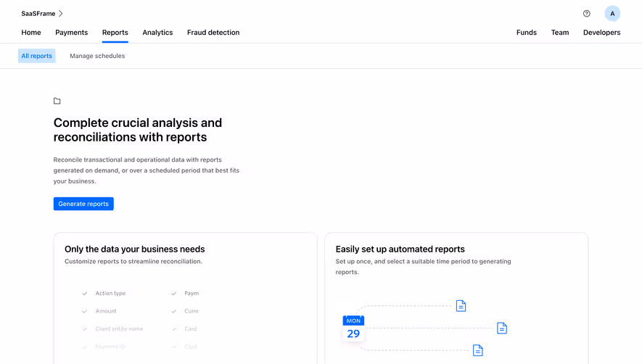642x364 pixels.
Task: Open the Funds section
Action: [527, 33]
